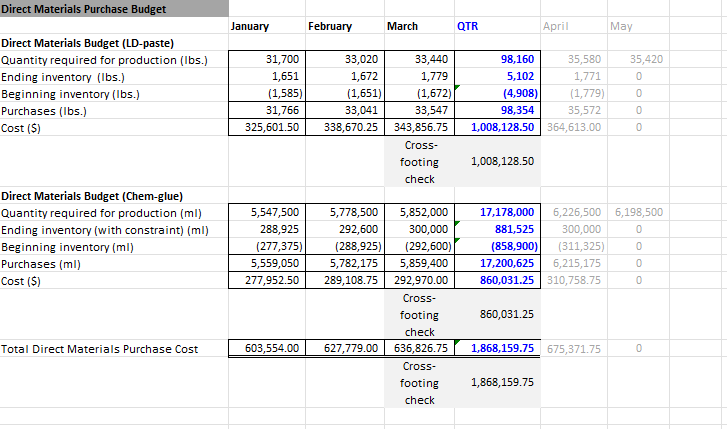727x429 pixels.
Task: Click January cost cell 277,952.50
Action: 267,280
